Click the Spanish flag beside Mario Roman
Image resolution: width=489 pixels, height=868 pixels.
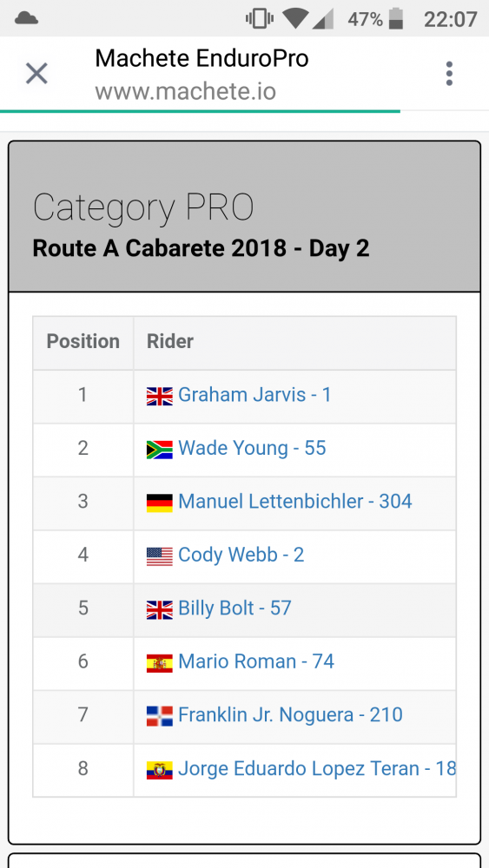[x=160, y=662]
